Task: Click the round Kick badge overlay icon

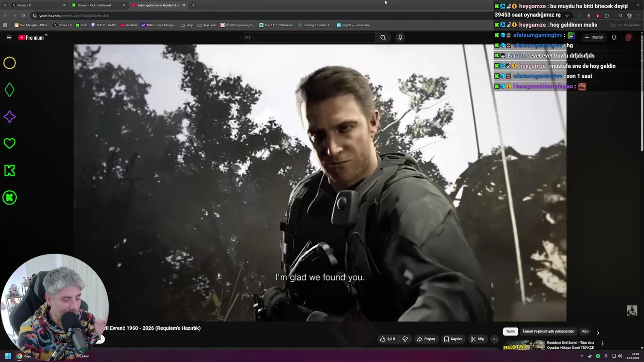Action: coord(10,198)
